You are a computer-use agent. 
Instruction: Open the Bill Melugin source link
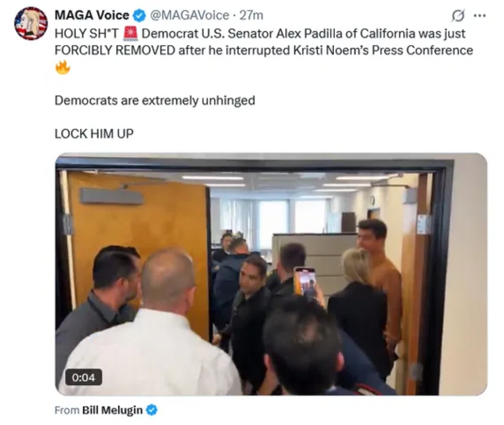pos(112,410)
